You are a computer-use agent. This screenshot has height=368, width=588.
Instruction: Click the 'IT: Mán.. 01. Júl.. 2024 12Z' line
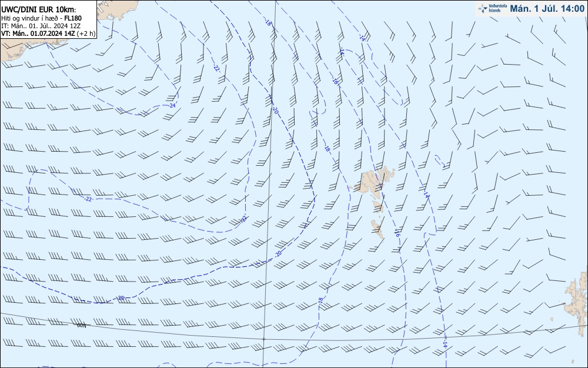click(41, 26)
